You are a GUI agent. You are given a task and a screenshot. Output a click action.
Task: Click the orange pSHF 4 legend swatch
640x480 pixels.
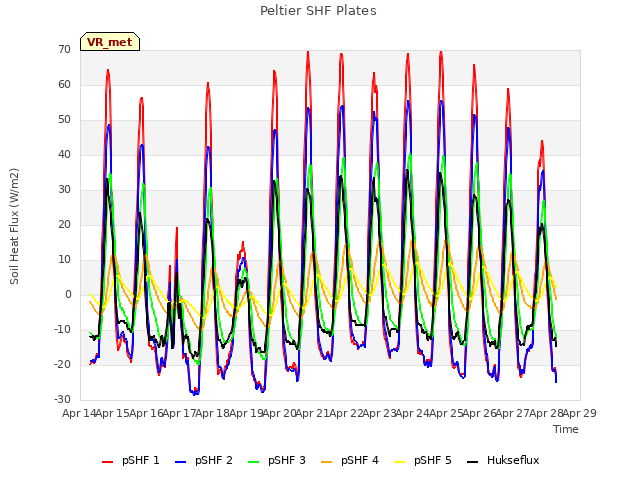tap(327, 462)
